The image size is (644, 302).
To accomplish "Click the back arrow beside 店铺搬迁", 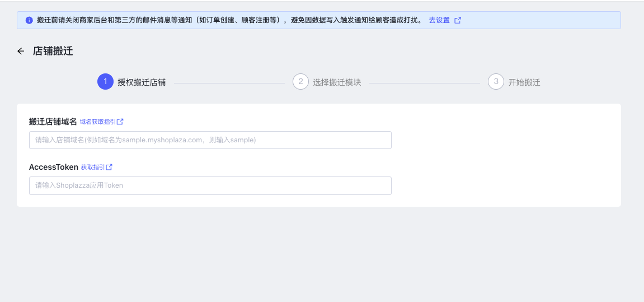I will point(21,51).
